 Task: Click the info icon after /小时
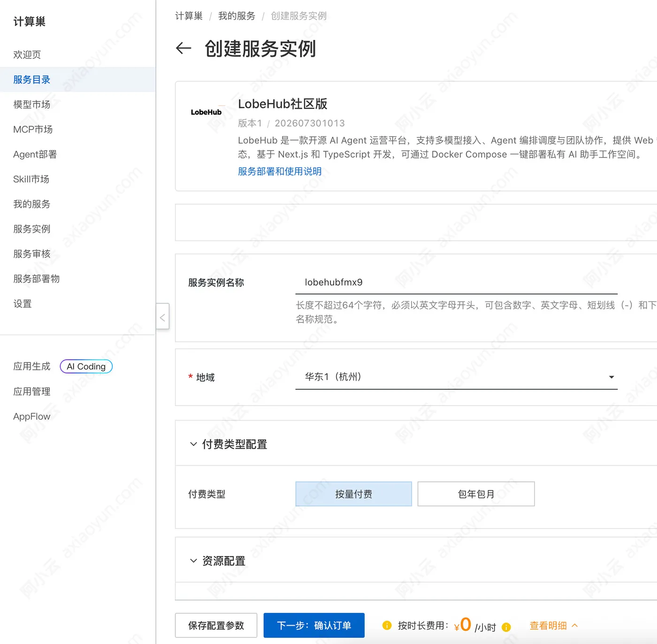click(x=506, y=627)
